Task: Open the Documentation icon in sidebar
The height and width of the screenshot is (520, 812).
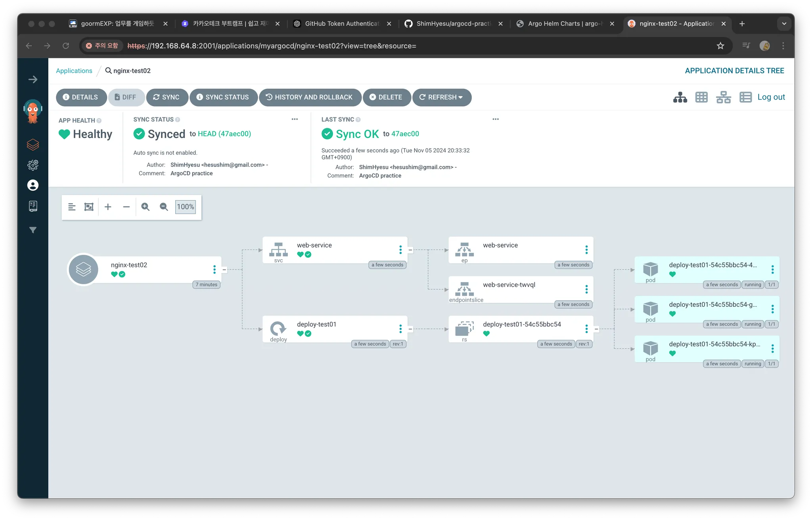Action: 33,206
